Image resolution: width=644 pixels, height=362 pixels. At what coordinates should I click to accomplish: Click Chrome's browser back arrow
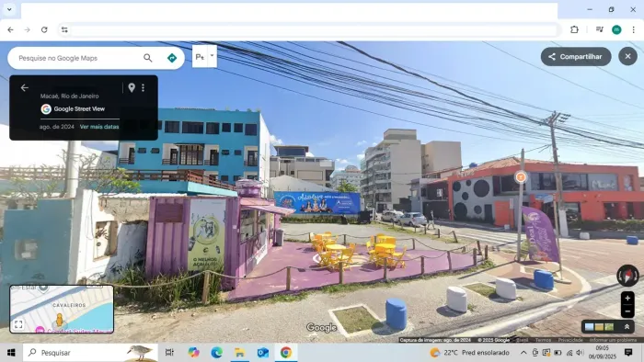tap(10, 29)
